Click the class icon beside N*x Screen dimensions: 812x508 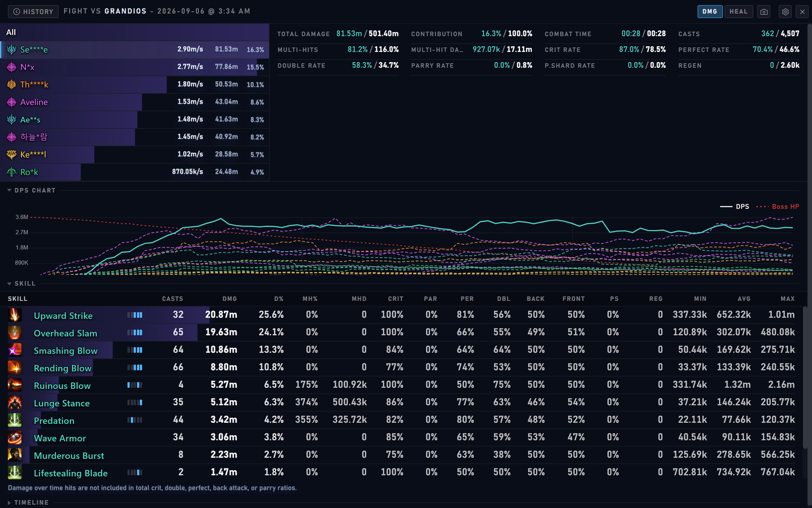click(11, 67)
